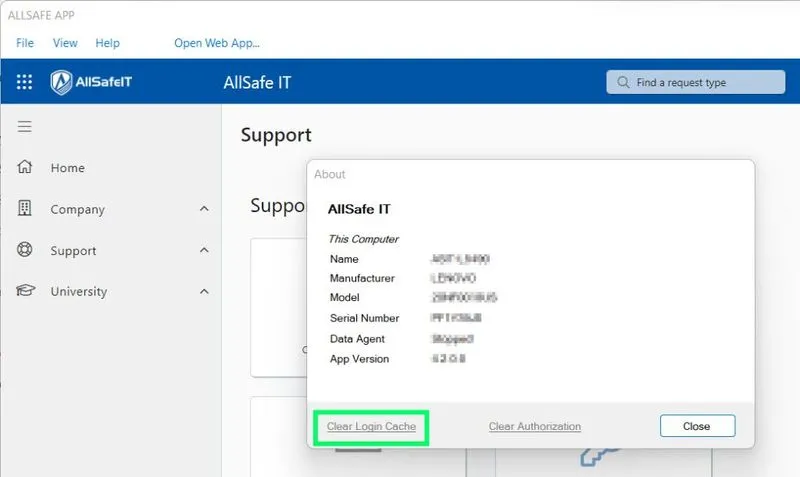Click This Computer heading text
The height and width of the screenshot is (477, 800).
[363, 239]
